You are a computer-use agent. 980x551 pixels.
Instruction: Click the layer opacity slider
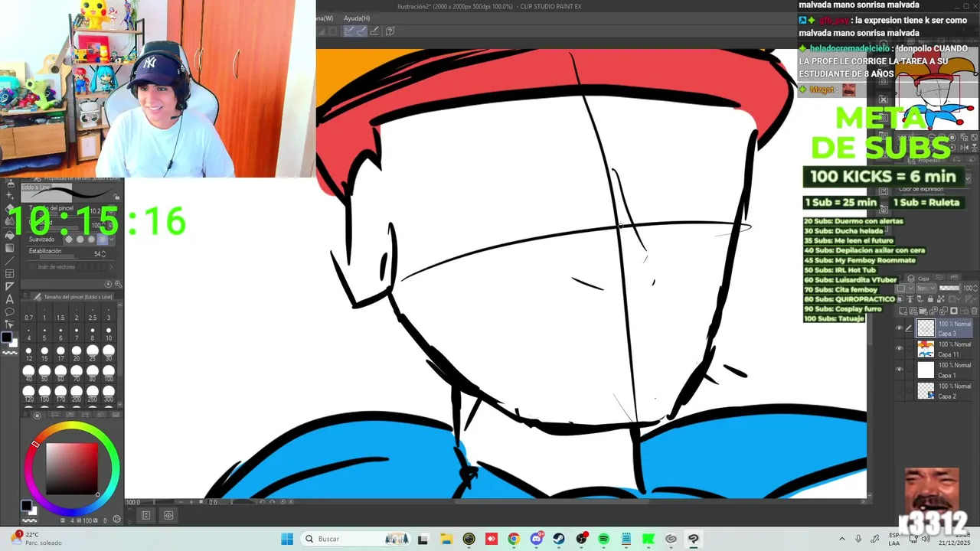pyautogui.click(x=949, y=288)
